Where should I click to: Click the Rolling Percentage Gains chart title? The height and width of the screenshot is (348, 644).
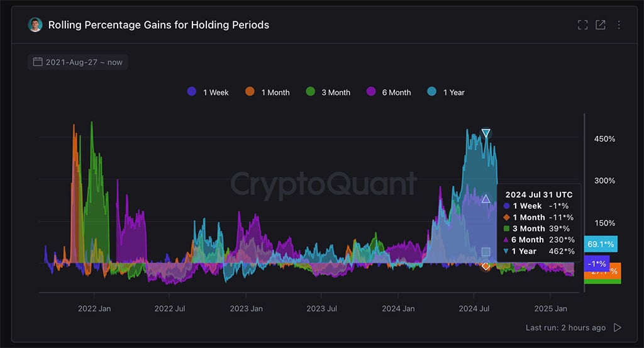click(x=158, y=25)
